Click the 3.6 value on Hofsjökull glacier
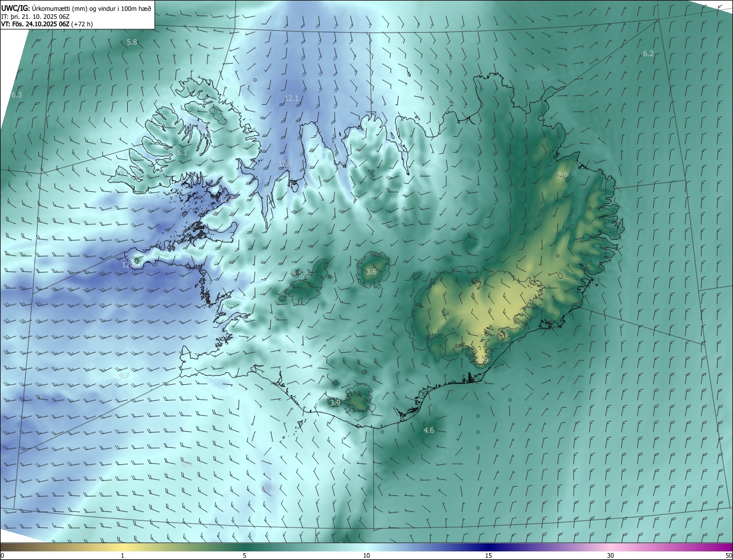The width and height of the screenshot is (733, 560). point(371,271)
